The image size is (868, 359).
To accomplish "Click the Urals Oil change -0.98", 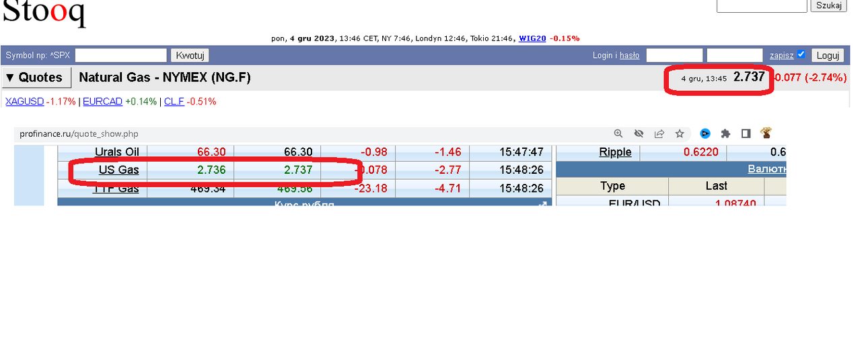I will (373, 152).
